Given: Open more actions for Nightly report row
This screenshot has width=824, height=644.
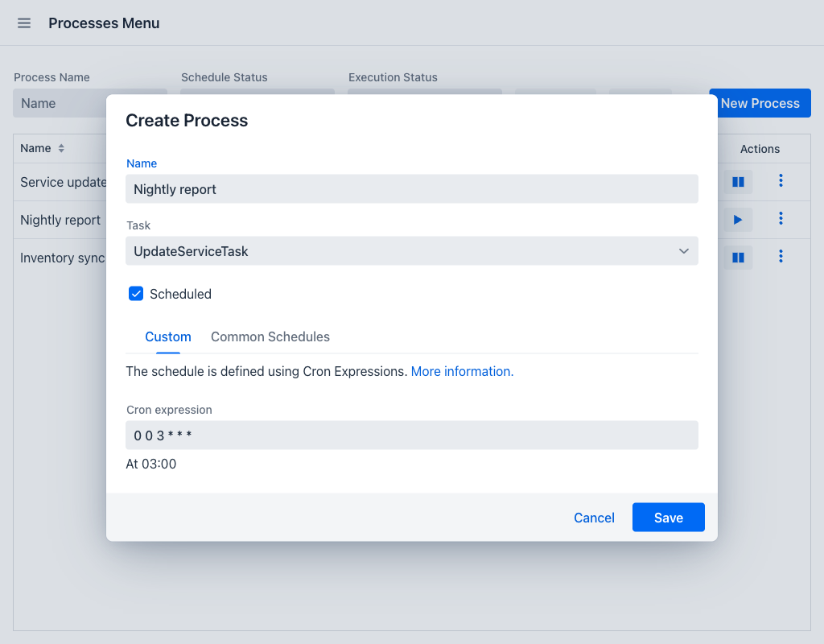Looking at the screenshot, I should point(781,218).
